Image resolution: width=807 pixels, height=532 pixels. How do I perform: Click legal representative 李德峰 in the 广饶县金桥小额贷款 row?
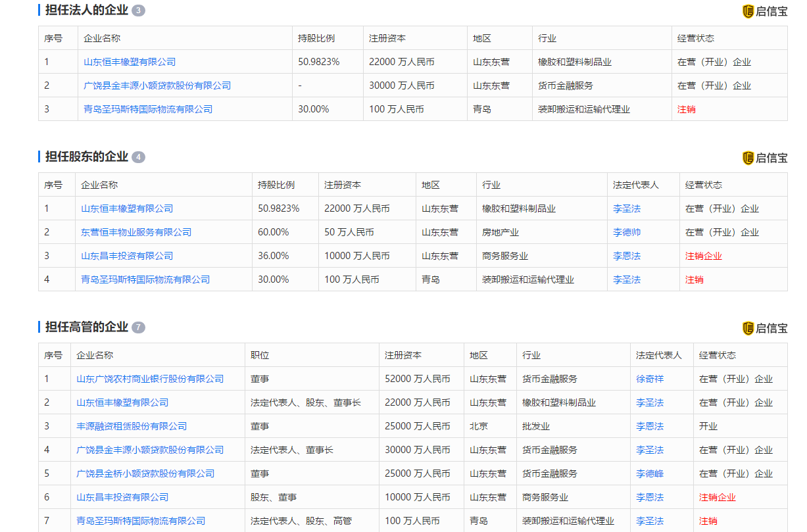650,473
